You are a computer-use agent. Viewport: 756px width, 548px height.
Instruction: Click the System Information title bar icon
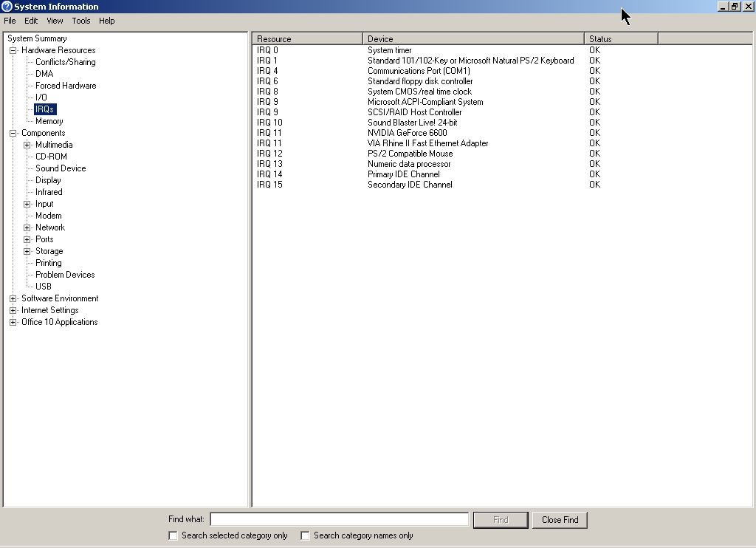pos(7,6)
